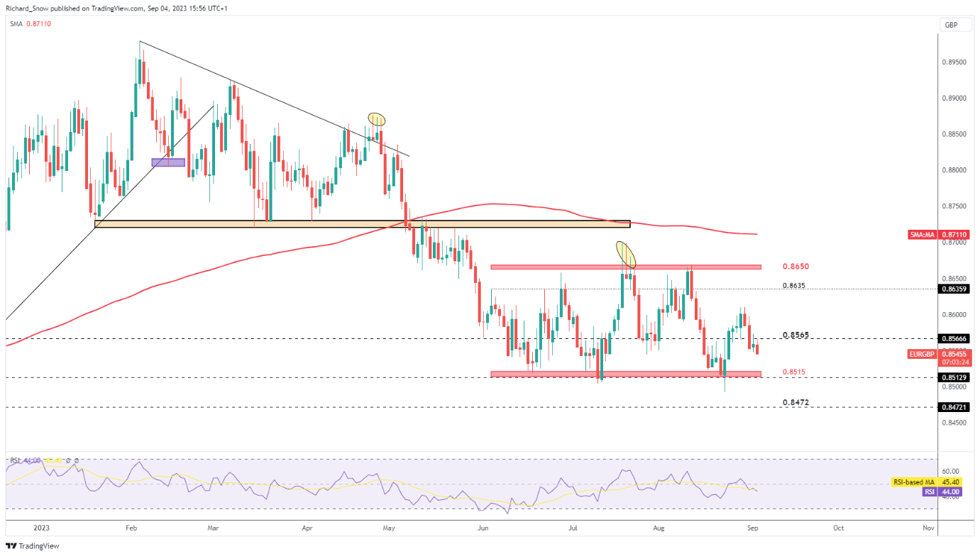This screenshot has width=980, height=556.
Task: Click the 0.84500 price scale value
Action: coord(954,423)
